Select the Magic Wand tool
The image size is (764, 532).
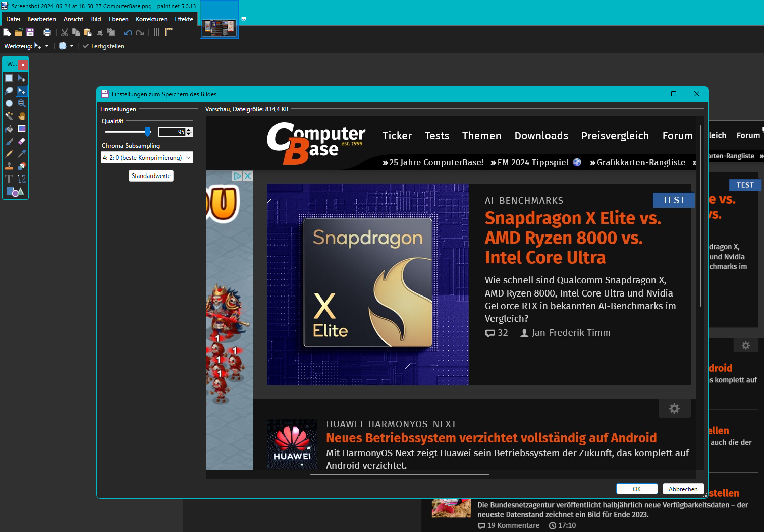click(x=9, y=115)
